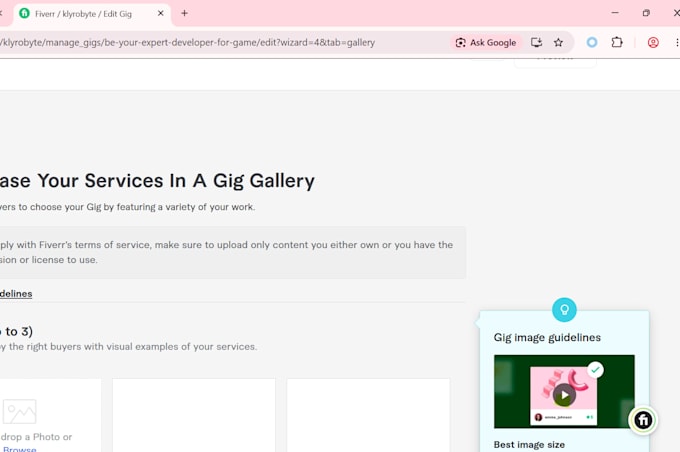
Task: Click the image placeholder icon in upload box
Action: pyautogui.click(x=20, y=411)
